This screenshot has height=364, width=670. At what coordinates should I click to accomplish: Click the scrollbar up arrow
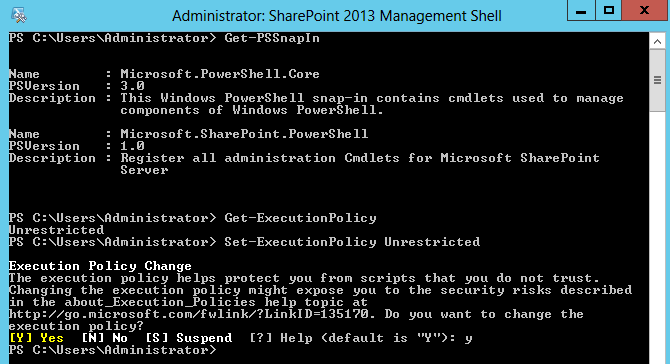tap(657, 41)
